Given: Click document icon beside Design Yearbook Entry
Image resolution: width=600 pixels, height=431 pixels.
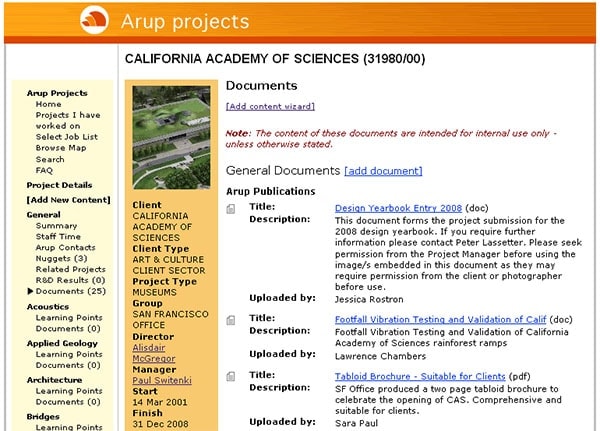Looking at the screenshot, I should click(x=231, y=209).
